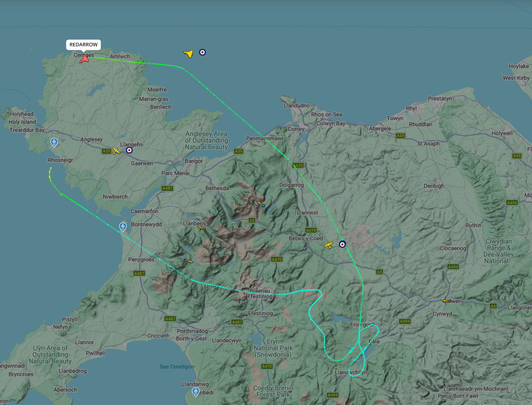532x405 pixels.
Task: Click the Eryri National Park label
Action: 273,348
